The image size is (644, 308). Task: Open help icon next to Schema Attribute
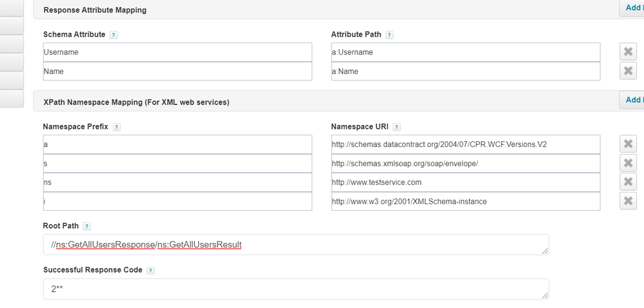(x=114, y=35)
